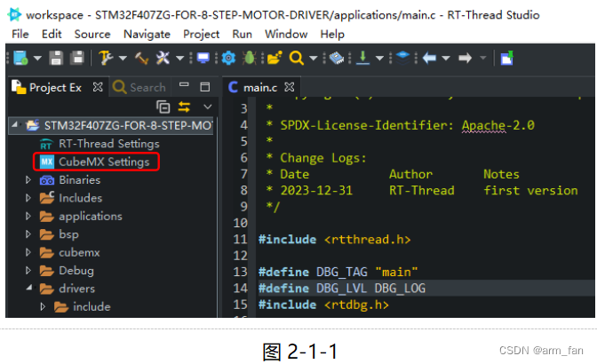The image size is (597, 364).
Task: Close the main.c editor tab
Action: click(x=290, y=87)
